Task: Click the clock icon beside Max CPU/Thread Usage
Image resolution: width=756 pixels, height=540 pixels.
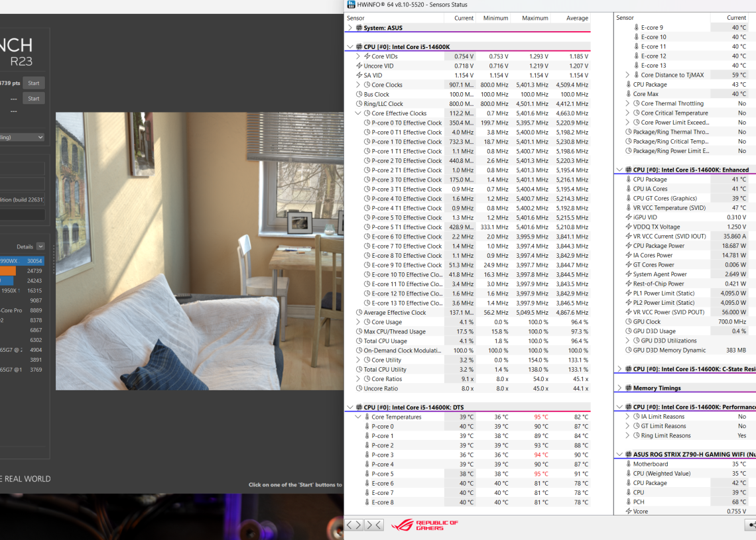Action: 359,331
